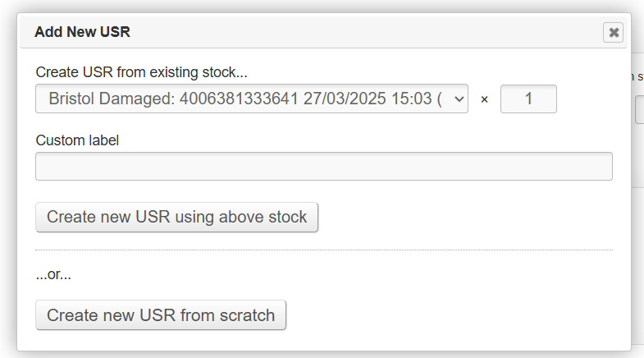Viewport: 644px width, 358px height.
Task: Click the × multiplier symbol beside quantity
Action: click(484, 99)
